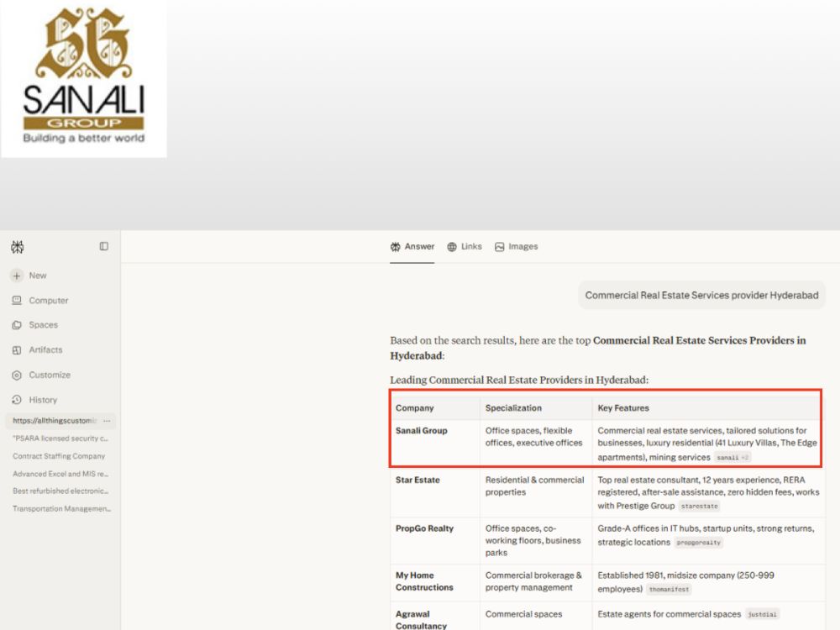
Task: Click the picture icon on Images tab
Action: tap(499, 247)
